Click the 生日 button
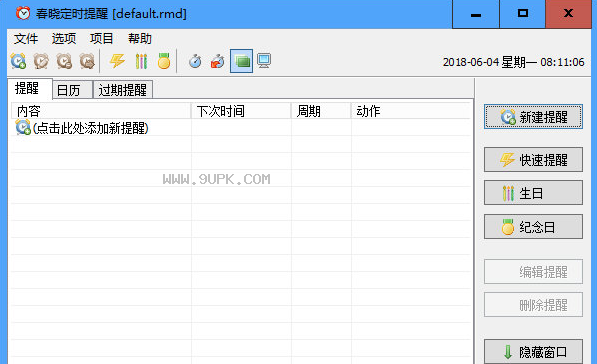This screenshot has height=364, width=597. [x=533, y=193]
